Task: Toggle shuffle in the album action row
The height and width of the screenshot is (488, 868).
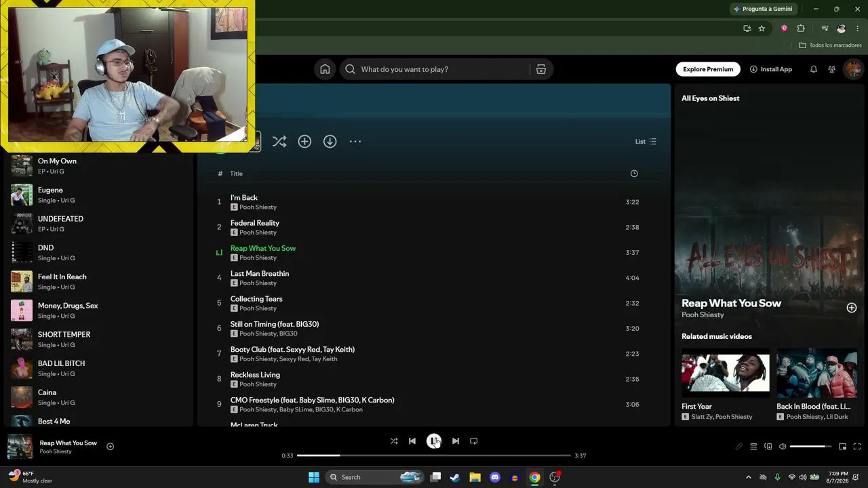Action: point(279,142)
